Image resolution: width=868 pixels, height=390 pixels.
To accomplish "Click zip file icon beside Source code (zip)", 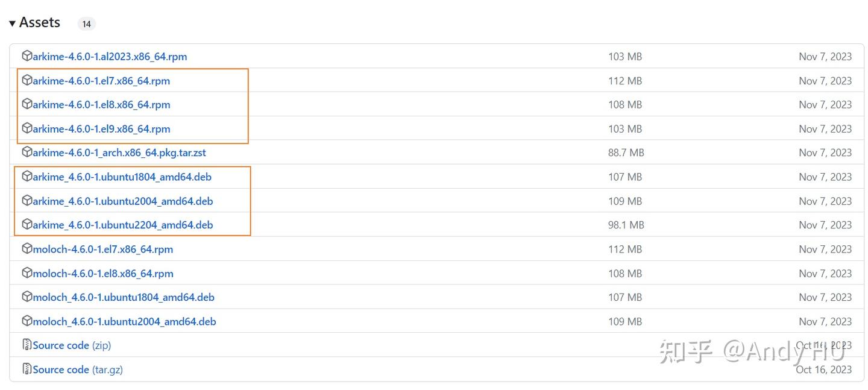I will click(27, 345).
